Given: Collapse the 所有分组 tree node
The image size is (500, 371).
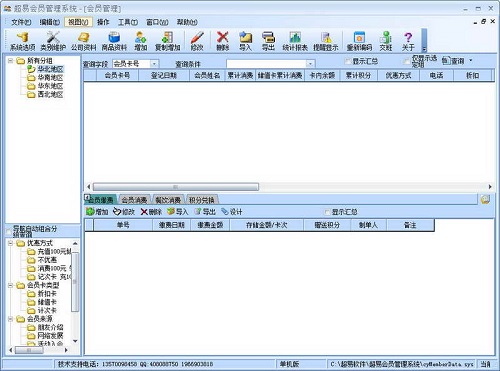Looking at the screenshot, I should point(11,61).
